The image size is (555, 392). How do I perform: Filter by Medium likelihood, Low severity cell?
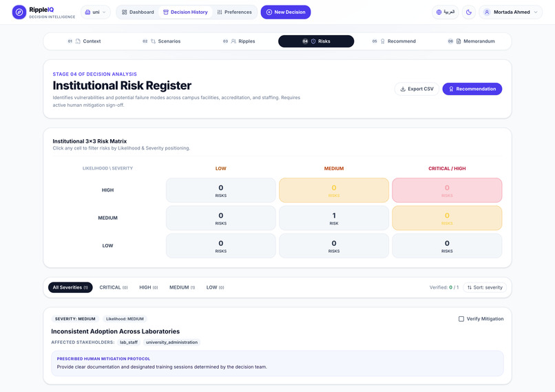coord(221,218)
